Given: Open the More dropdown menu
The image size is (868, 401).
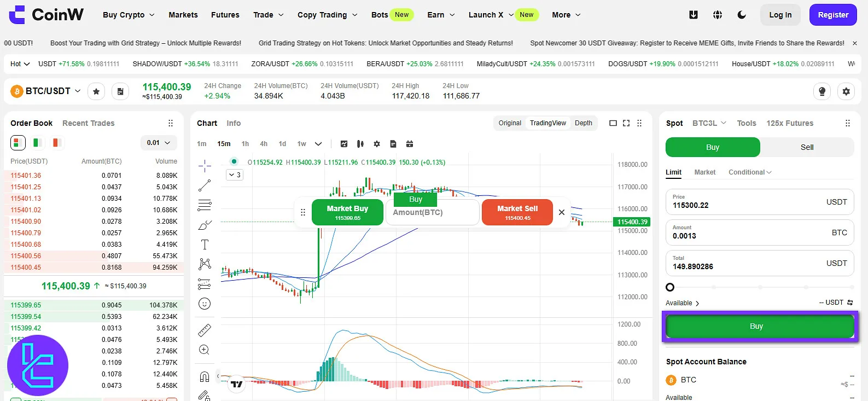Looking at the screenshot, I should click(566, 15).
